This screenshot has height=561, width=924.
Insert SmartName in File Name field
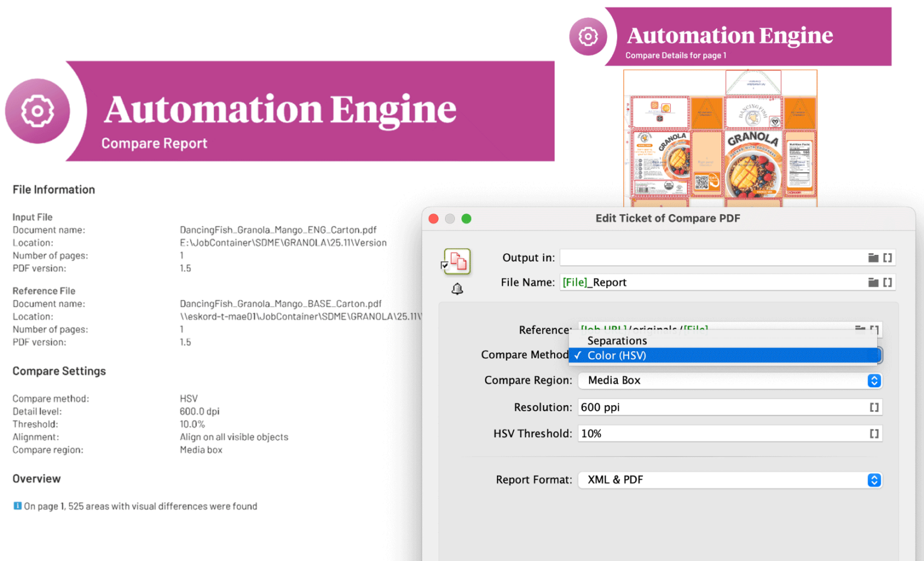(887, 283)
